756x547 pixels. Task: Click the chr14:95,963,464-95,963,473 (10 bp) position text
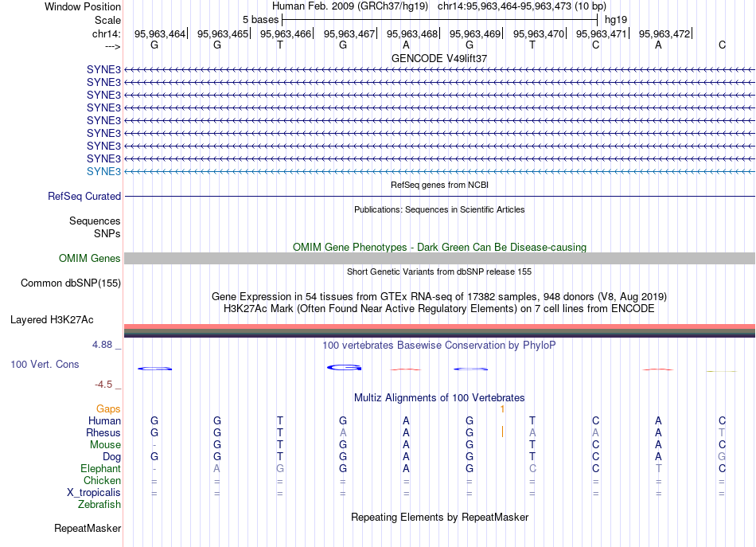[522, 6]
